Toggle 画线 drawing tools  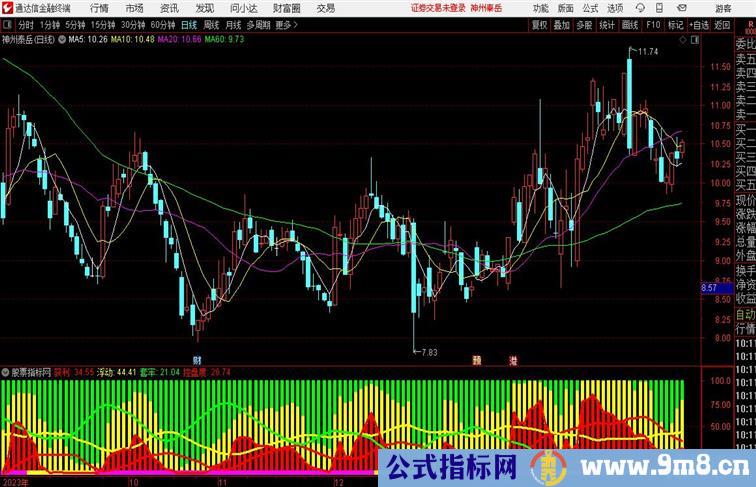(x=630, y=25)
